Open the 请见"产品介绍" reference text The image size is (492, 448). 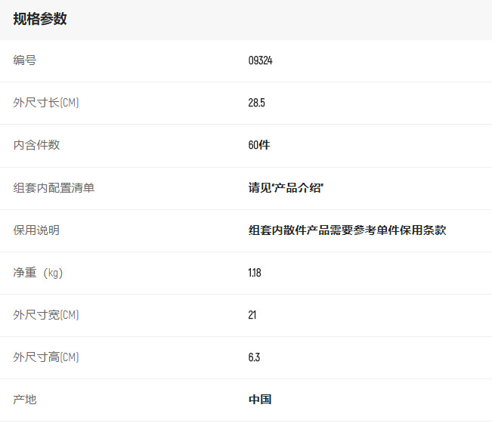[286, 188]
